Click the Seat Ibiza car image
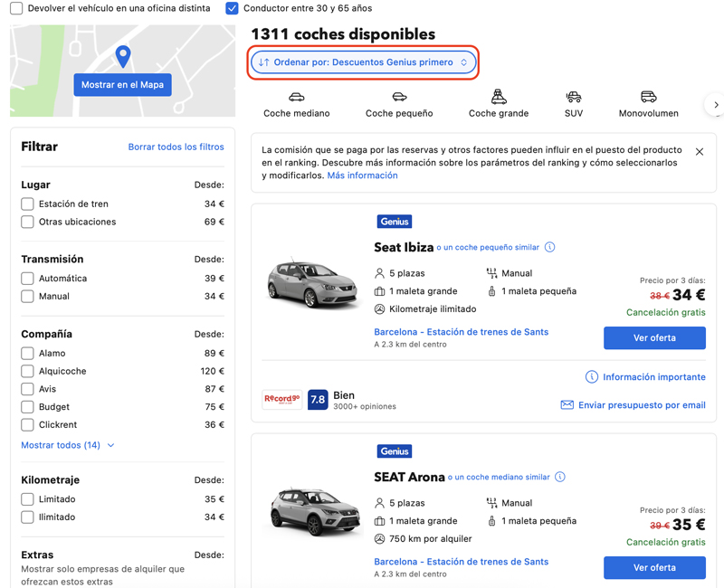The height and width of the screenshot is (588, 724). (x=312, y=284)
